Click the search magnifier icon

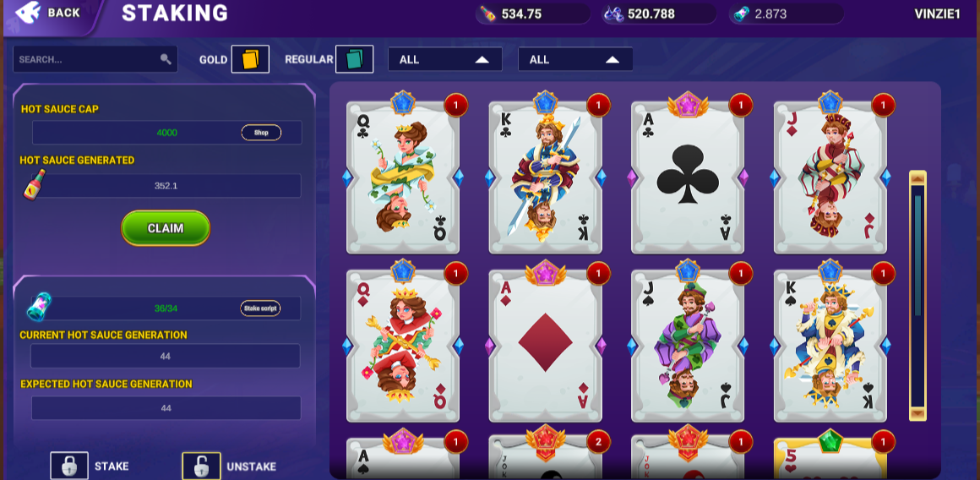click(166, 59)
